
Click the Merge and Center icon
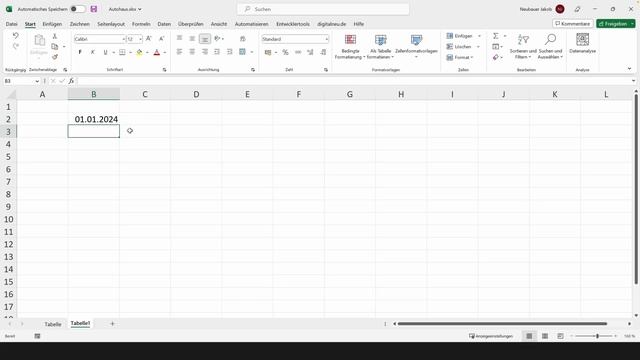tap(242, 52)
